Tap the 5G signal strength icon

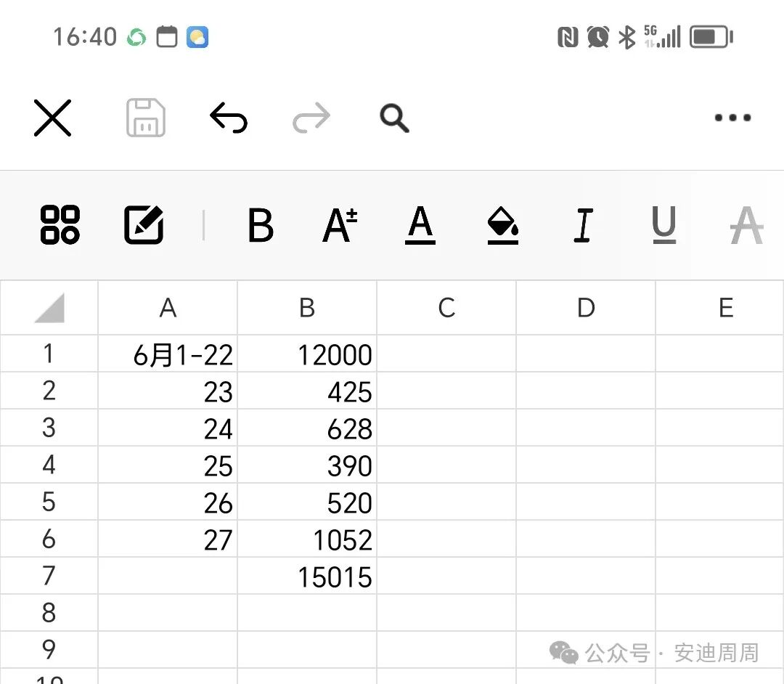663,36
